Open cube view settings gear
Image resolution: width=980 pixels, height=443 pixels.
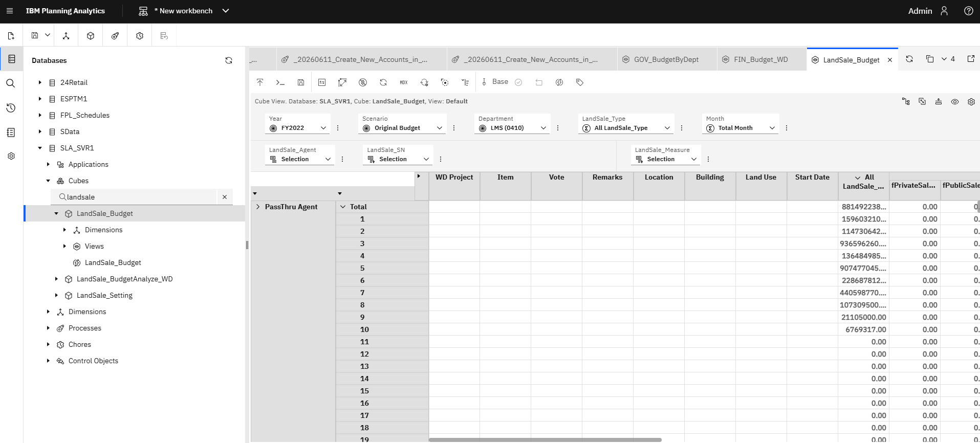[x=971, y=102]
